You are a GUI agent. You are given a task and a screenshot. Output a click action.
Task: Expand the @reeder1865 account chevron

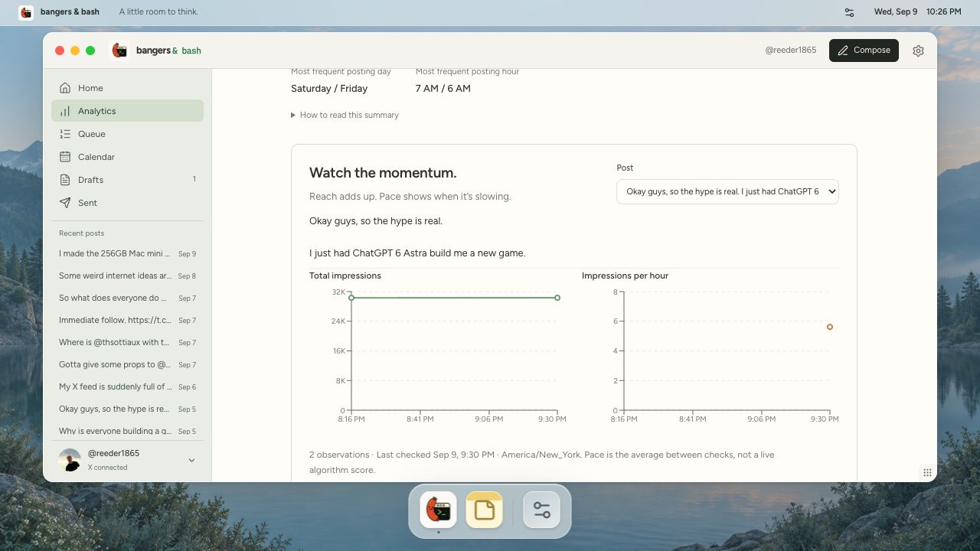click(191, 460)
